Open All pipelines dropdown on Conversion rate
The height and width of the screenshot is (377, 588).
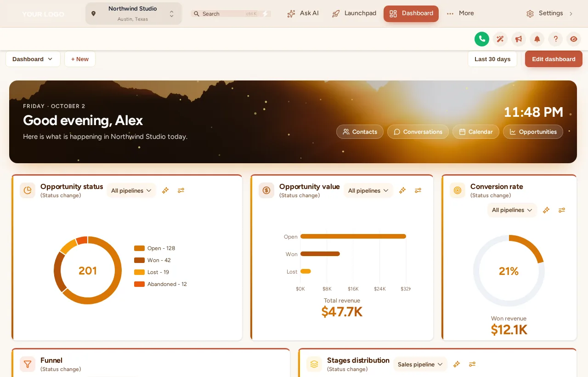coord(512,210)
